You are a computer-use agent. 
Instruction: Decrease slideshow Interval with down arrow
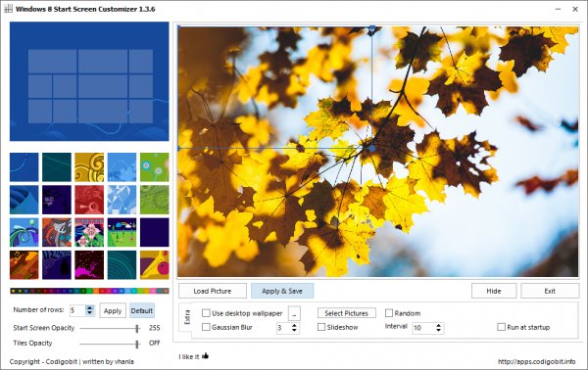pyautogui.click(x=439, y=330)
